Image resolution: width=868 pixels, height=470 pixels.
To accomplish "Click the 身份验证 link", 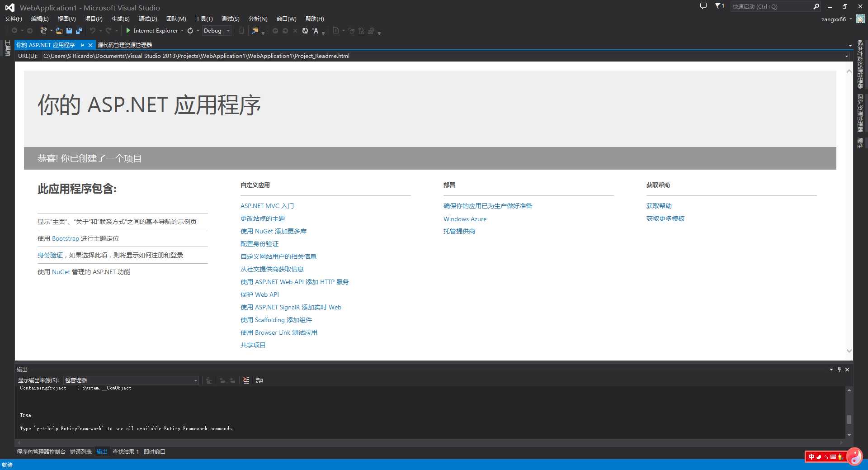I will (x=50, y=255).
